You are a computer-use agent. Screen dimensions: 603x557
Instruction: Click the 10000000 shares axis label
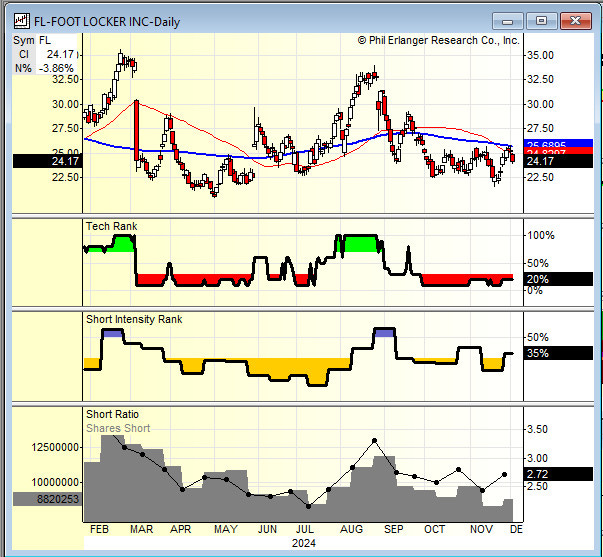pos(55,482)
